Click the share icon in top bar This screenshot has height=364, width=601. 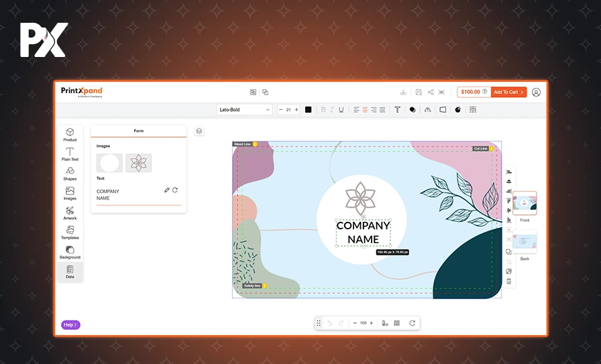click(x=430, y=92)
